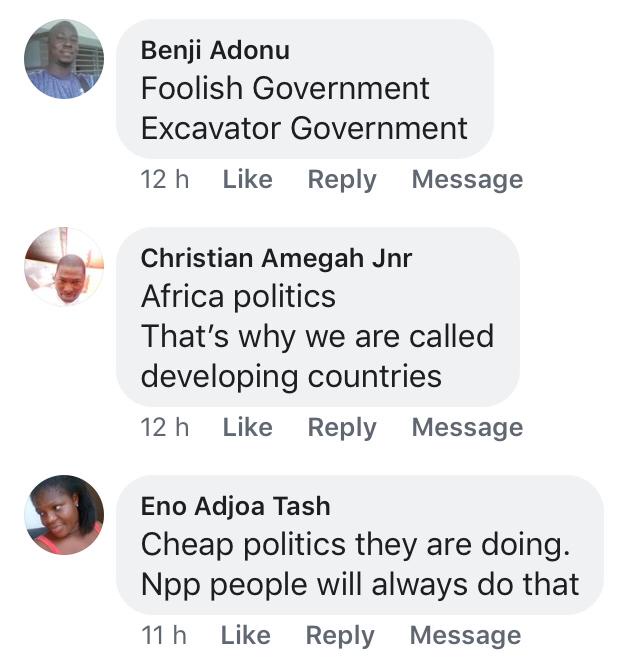Like Benji Adonu's comment

point(247,180)
